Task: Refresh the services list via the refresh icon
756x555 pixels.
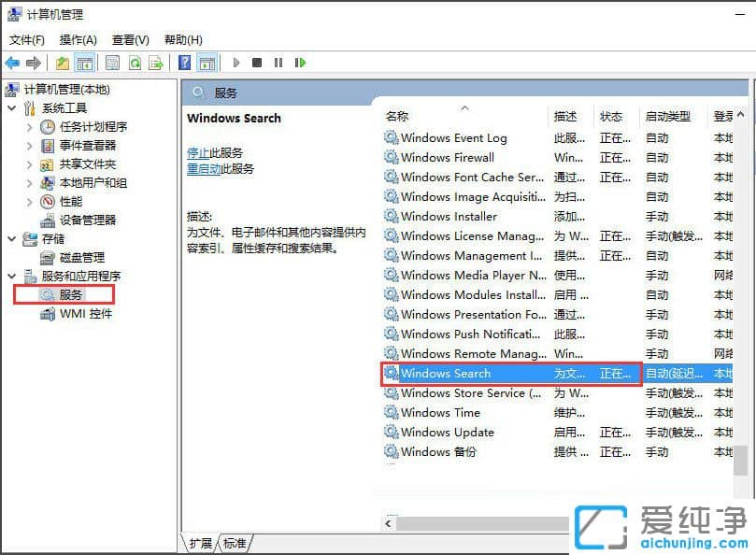Action: (x=134, y=63)
